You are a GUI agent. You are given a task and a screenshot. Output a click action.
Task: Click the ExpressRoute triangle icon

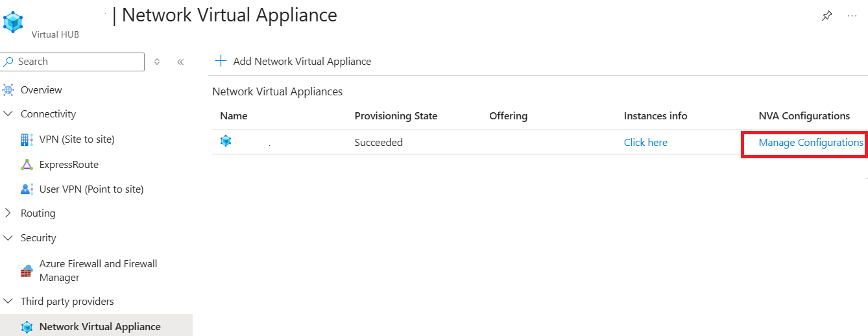(x=27, y=165)
